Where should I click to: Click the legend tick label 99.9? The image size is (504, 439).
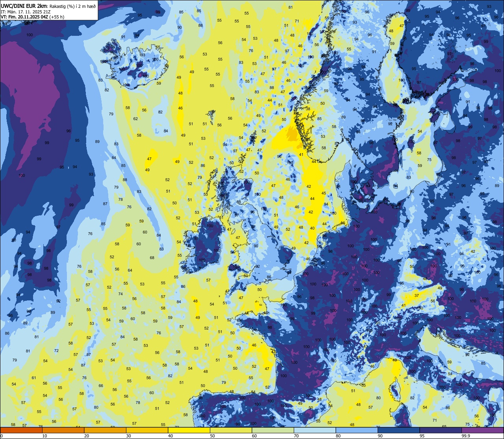pos(465,436)
